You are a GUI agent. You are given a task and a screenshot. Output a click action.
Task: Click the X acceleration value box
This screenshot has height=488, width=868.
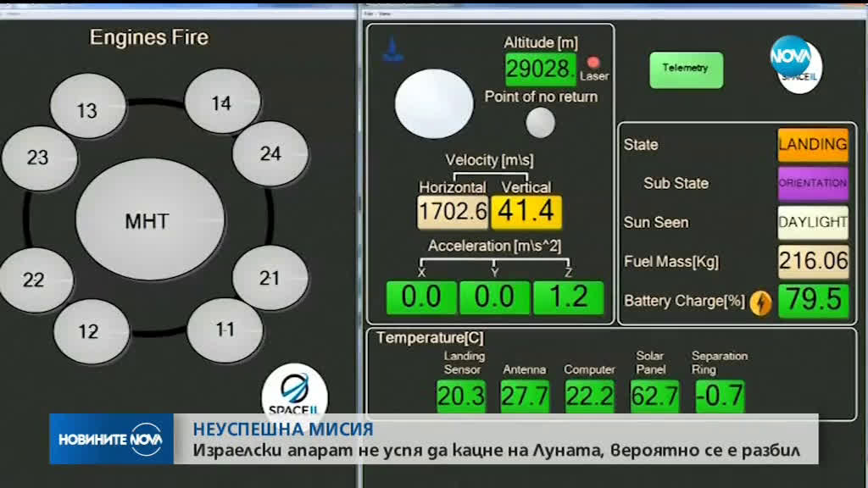point(421,297)
